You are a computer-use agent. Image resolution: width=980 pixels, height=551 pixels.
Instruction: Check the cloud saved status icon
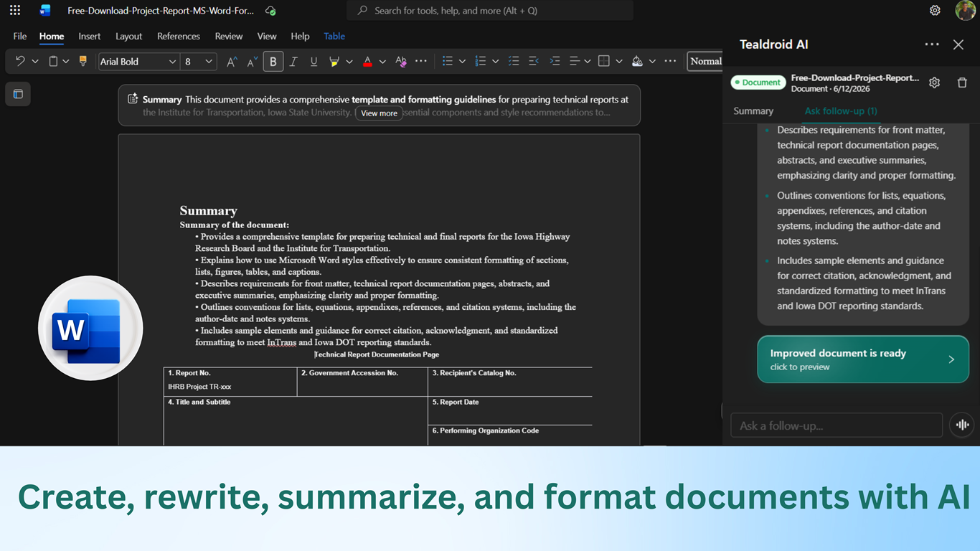click(270, 11)
